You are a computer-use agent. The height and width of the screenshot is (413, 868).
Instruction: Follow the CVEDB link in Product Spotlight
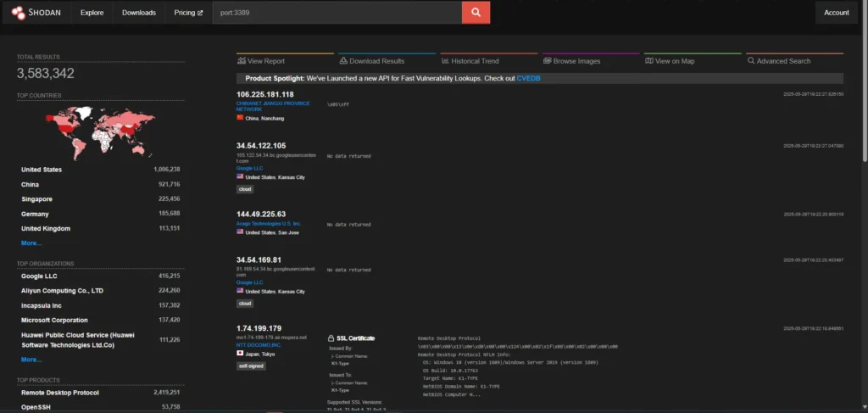tap(528, 79)
